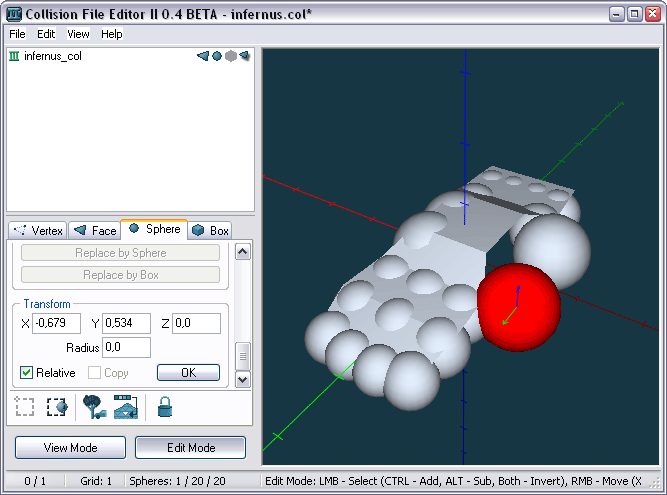Click the dashed rectangle select icon

pos(25,407)
